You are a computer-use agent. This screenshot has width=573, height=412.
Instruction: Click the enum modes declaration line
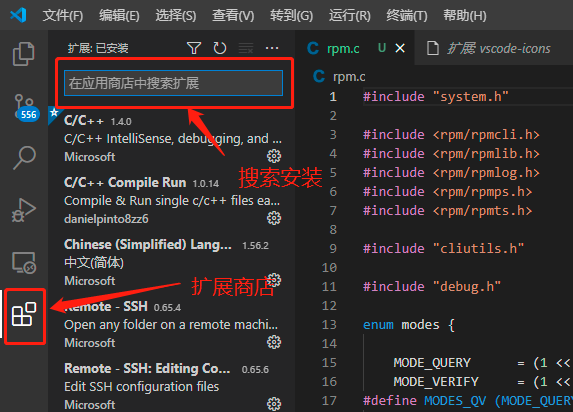[409, 325]
